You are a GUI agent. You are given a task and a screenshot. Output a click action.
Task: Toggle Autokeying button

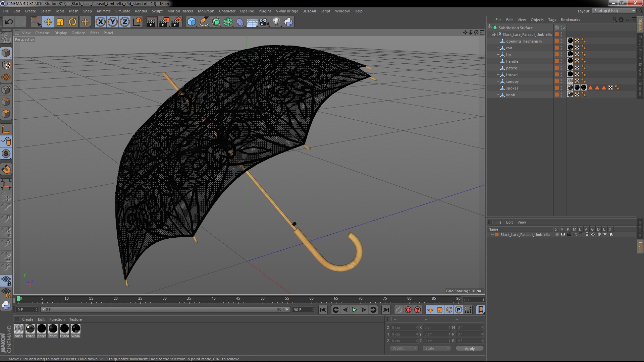point(408,310)
